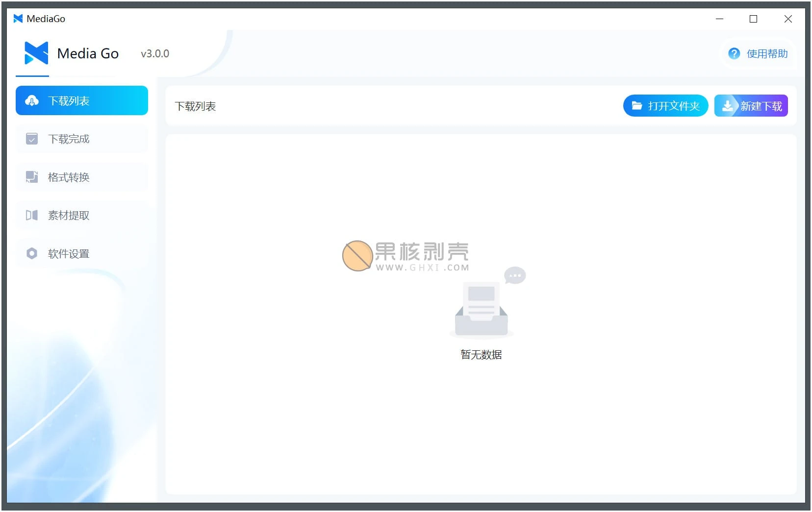Image resolution: width=812 pixels, height=512 pixels.
Task: Click the large Media Go logo
Action: [36, 53]
